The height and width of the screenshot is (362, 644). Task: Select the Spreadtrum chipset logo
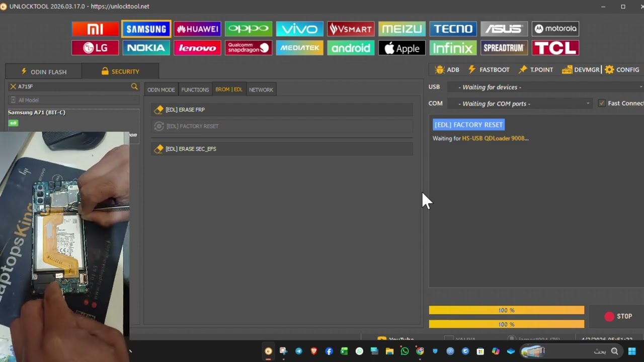click(504, 48)
